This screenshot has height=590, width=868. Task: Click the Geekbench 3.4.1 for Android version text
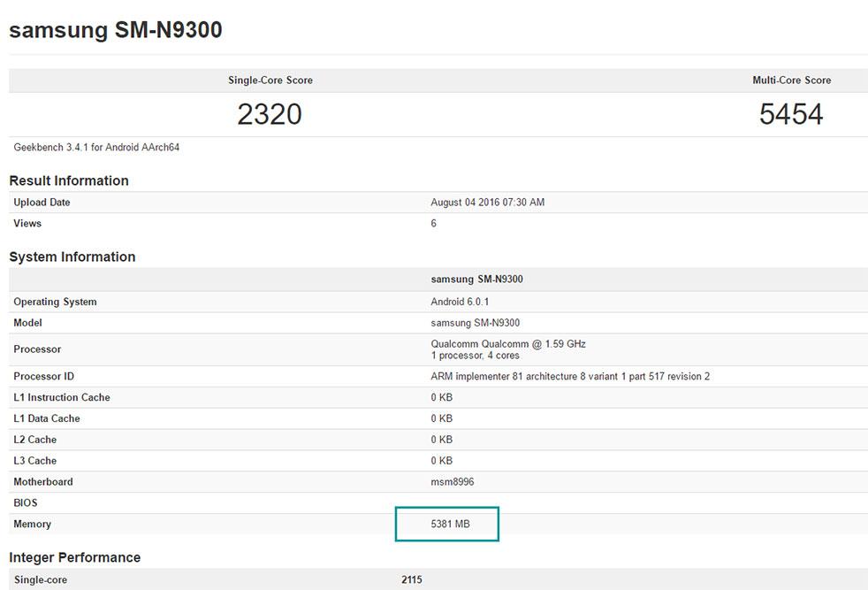coord(96,148)
